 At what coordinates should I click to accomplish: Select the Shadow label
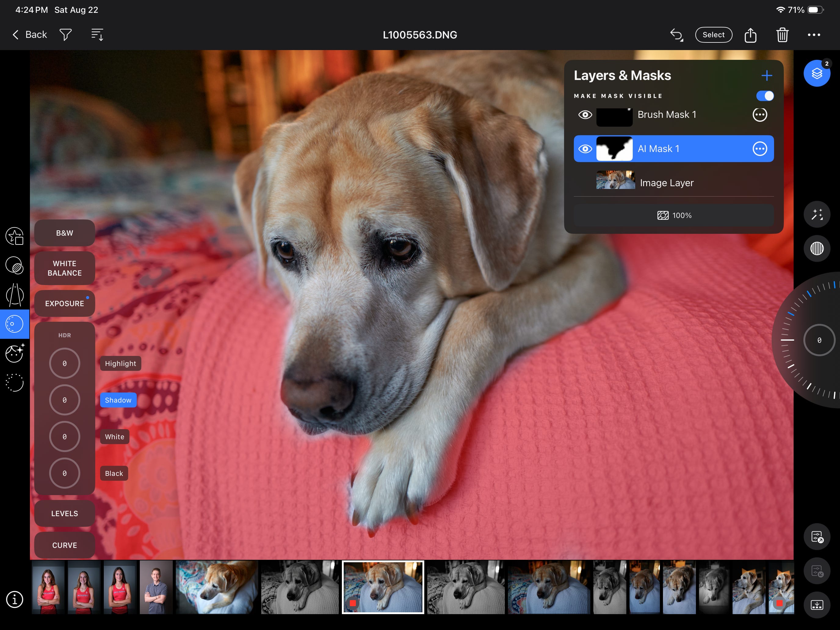pyautogui.click(x=118, y=400)
